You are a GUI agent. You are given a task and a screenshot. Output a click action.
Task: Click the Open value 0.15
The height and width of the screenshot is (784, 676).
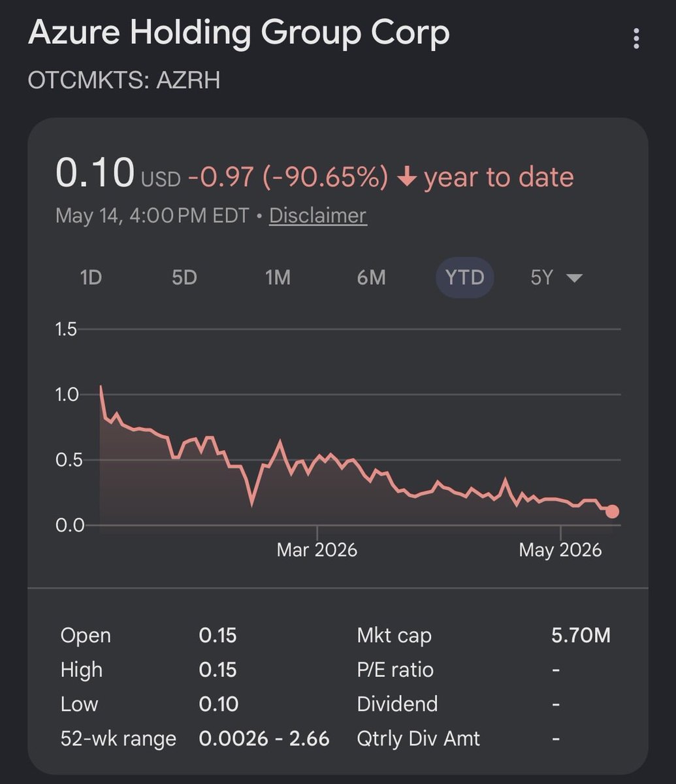218,635
